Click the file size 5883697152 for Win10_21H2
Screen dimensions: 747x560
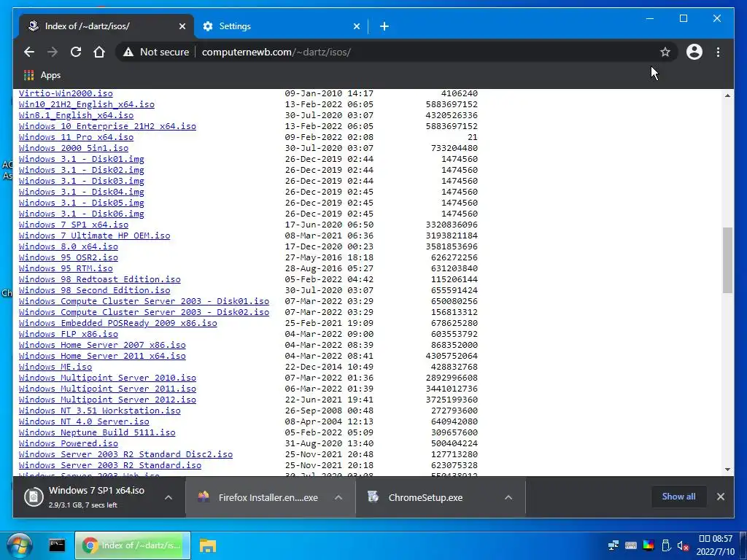(x=452, y=104)
